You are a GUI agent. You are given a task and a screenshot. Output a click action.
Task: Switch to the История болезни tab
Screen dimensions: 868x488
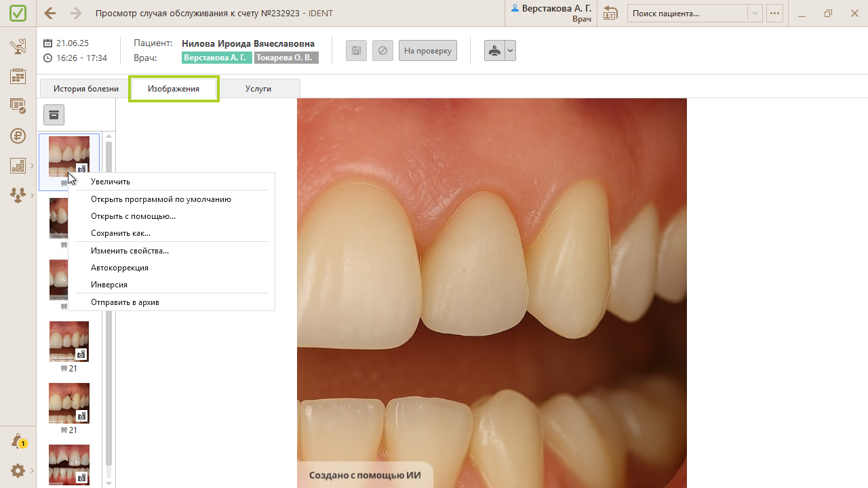tap(86, 89)
